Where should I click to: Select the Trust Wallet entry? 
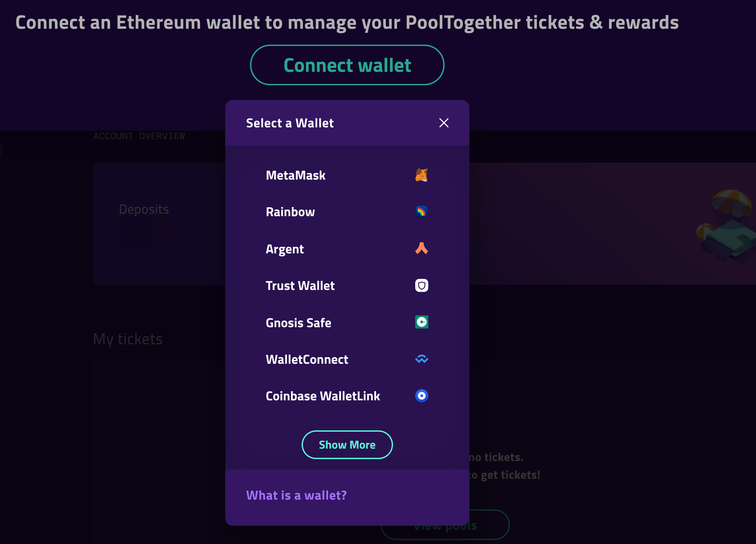pos(300,286)
